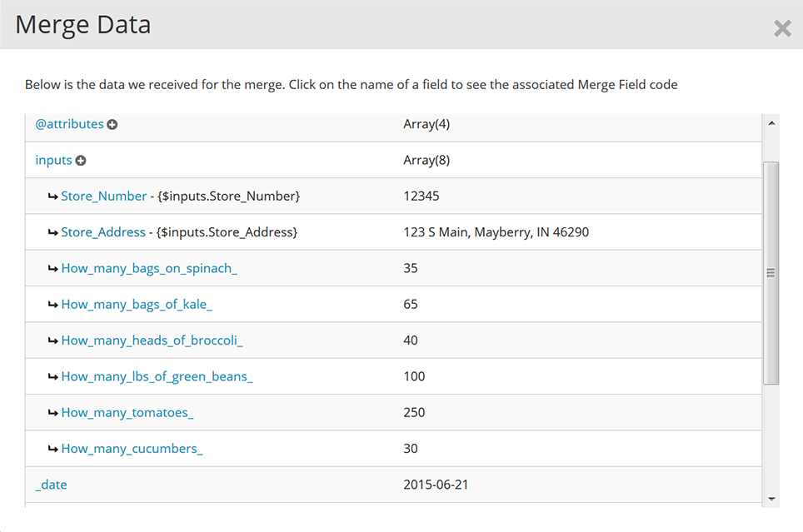Image resolution: width=803 pixels, height=532 pixels.
Task: Select the Store_Number field link
Action: [x=104, y=196]
